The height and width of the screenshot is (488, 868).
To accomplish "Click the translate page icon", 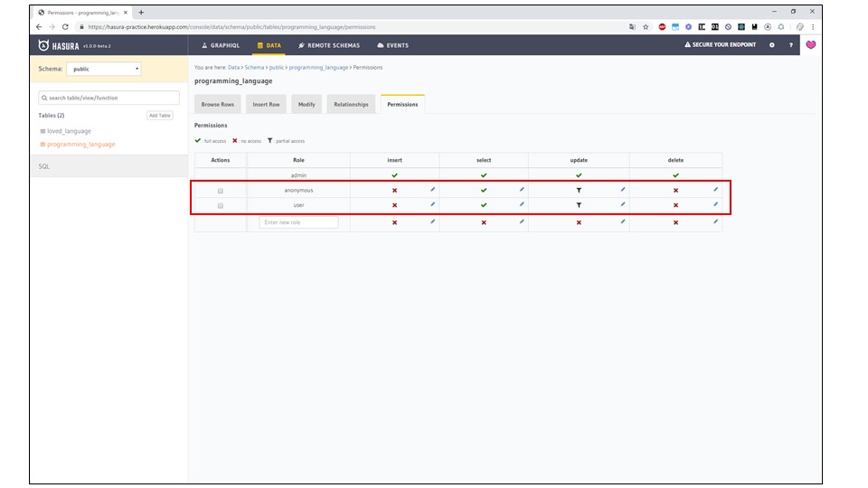I will [632, 26].
